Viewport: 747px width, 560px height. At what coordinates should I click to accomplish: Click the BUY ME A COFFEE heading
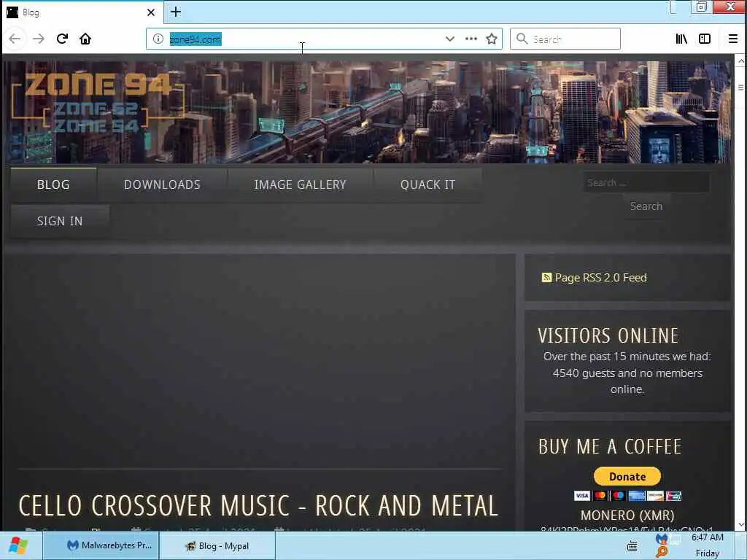click(x=611, y=447)
